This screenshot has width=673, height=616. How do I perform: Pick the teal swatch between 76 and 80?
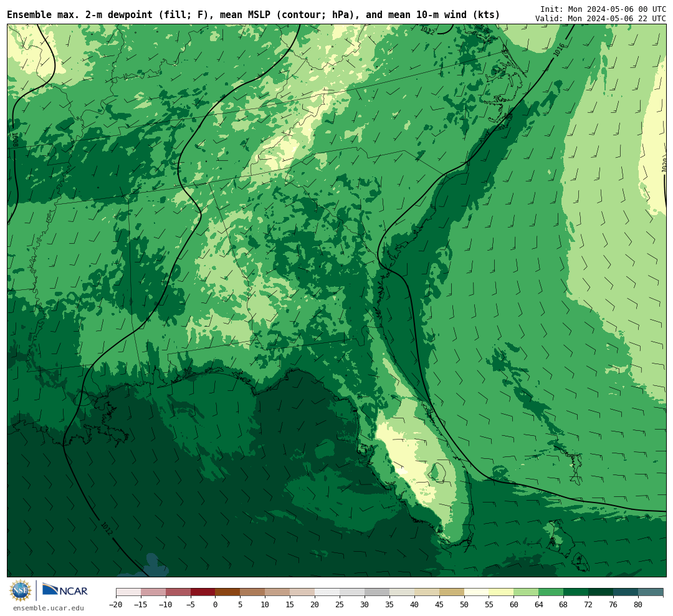[x=626, y=592]
